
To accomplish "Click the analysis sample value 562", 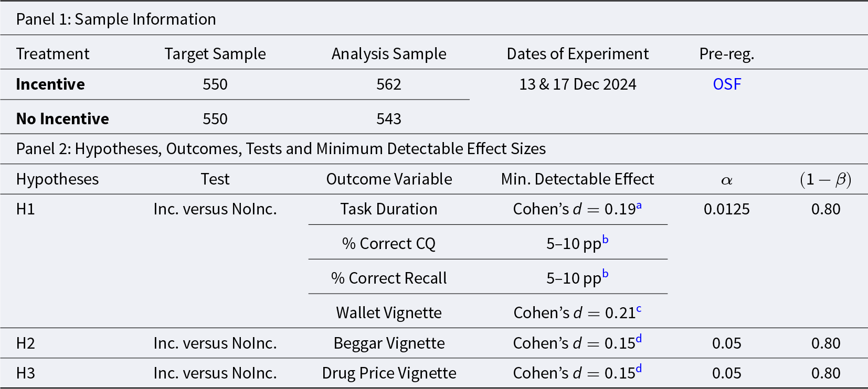I will click(389, 84).
